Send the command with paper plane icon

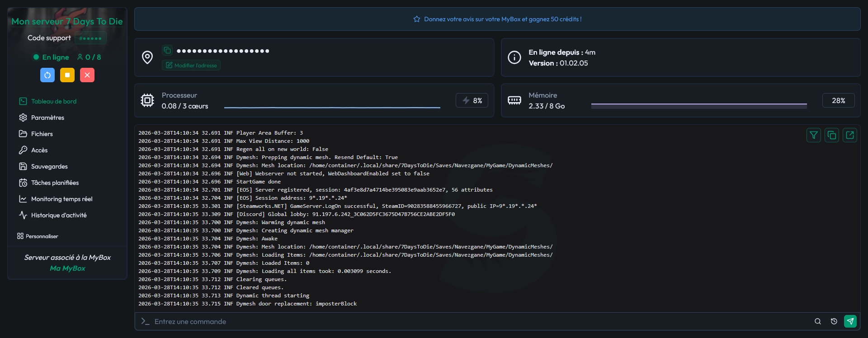[850, 321]
